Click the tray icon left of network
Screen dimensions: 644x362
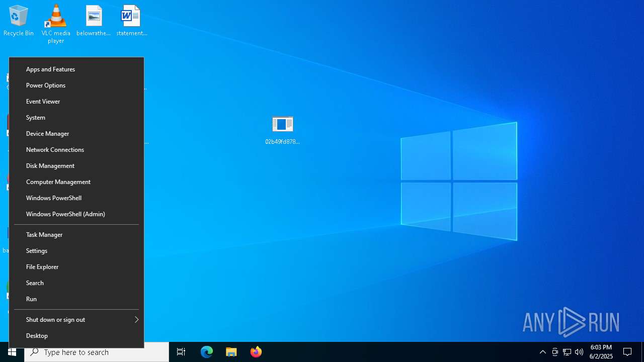coord(555,352)
